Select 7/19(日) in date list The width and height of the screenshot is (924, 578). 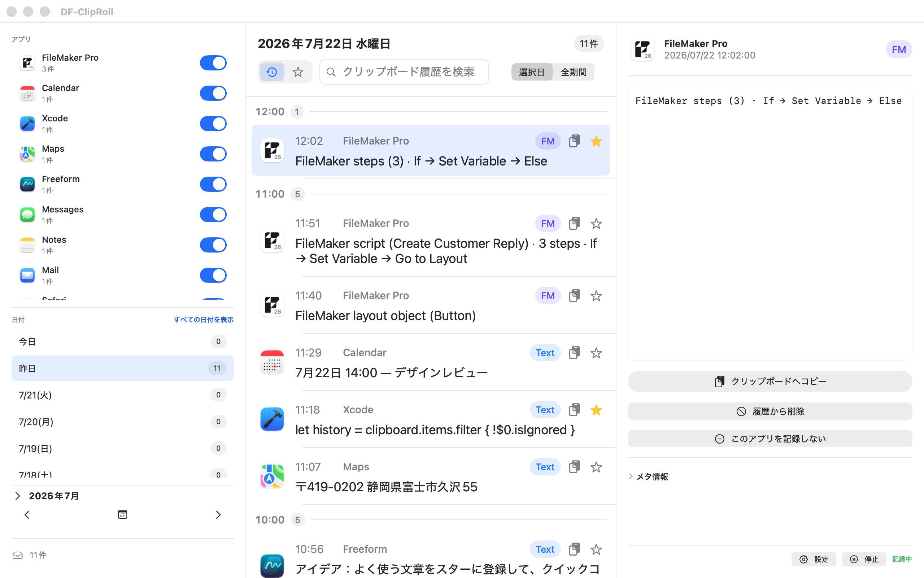[123, 448]
